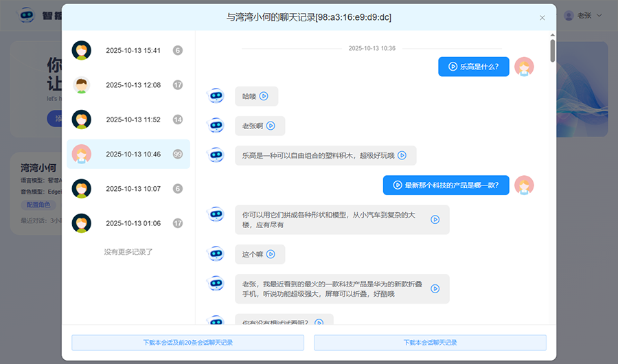Play the '乐高是什么?' voice message
The height and width of the screenshot is (364, 618).
coord(453,67)
